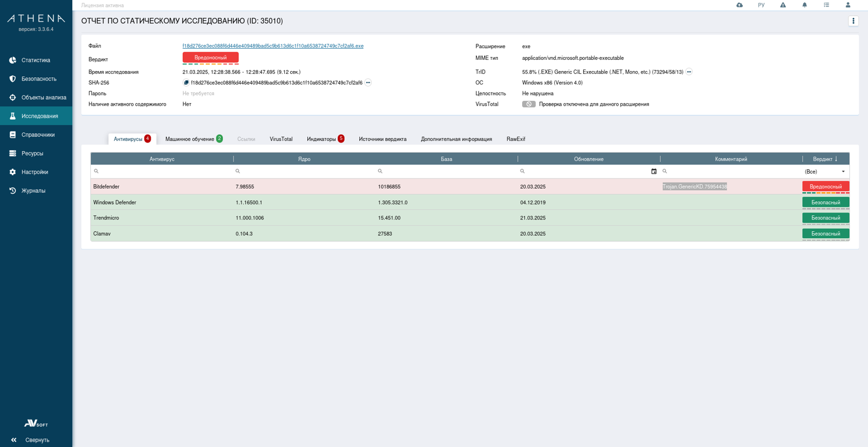Screen dimensions: 868x447
Task: Open the user profile icon
Action: (848, 5)
